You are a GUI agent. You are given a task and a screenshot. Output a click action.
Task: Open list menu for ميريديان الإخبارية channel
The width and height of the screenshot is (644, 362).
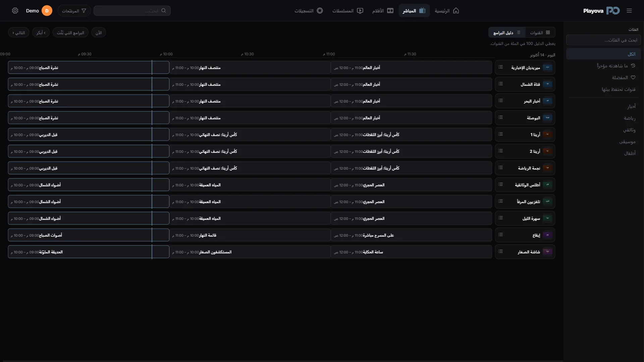coord(500,67)
